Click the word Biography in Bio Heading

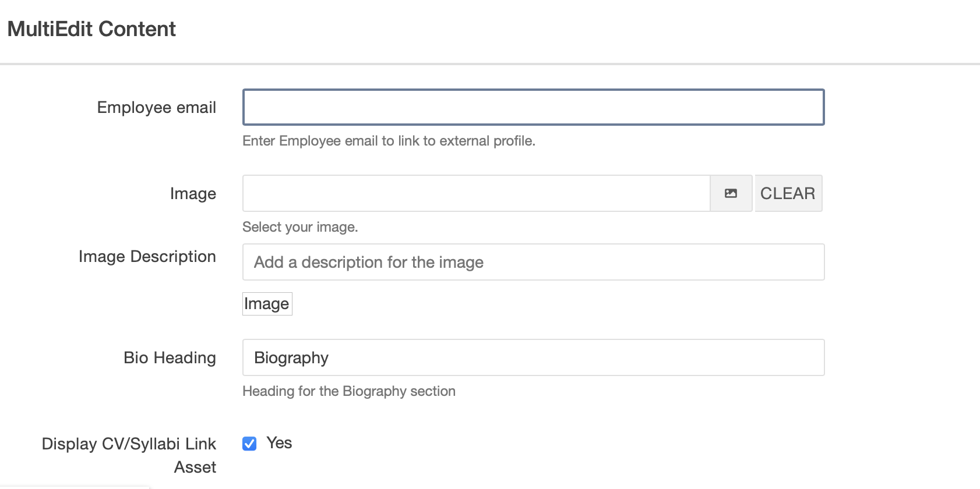(x=291, y=358)
